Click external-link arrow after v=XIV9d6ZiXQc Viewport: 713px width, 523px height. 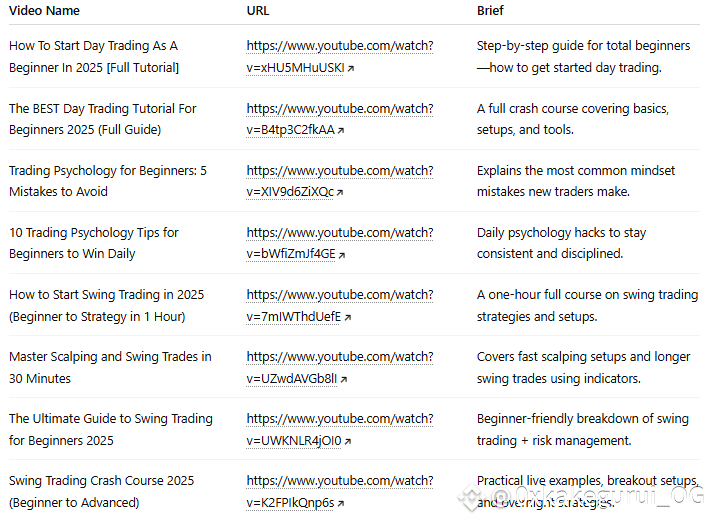click(x=340, y=192)
